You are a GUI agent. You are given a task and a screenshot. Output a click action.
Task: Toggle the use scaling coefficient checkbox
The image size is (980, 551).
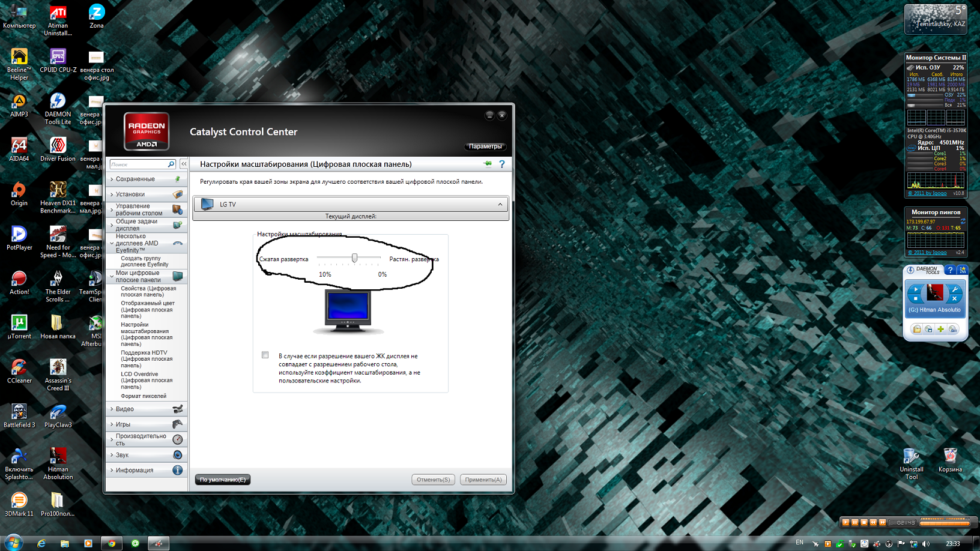pyautogui.click(x=265, y=355)
